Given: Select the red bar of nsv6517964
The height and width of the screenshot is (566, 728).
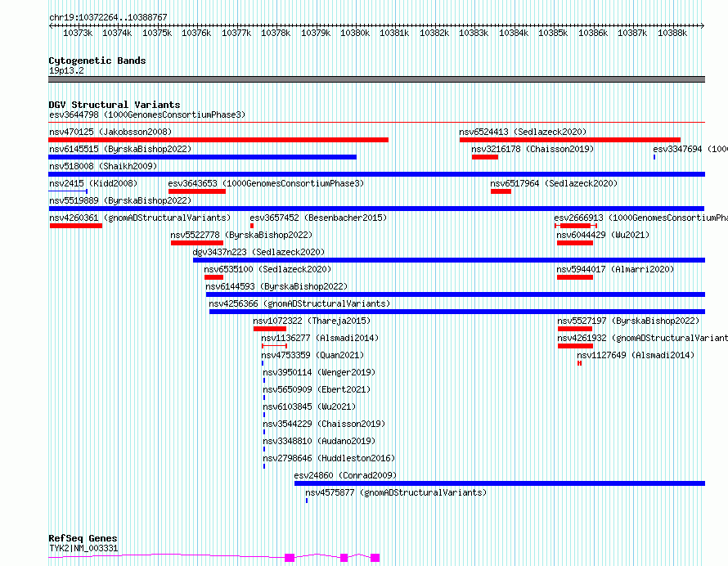Looking at the screenshot, I should [x=501, y=191].
